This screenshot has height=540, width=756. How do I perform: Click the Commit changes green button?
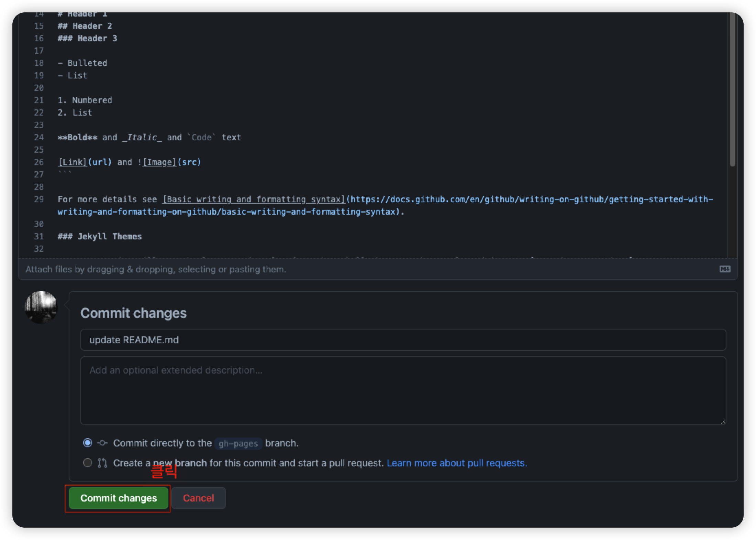point(119,498)
